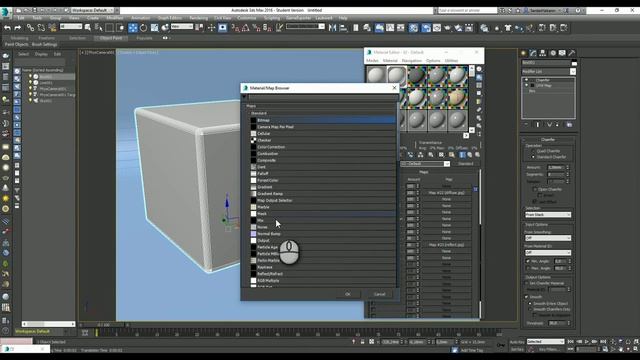Click the Select by Name icon

[98, 28]
